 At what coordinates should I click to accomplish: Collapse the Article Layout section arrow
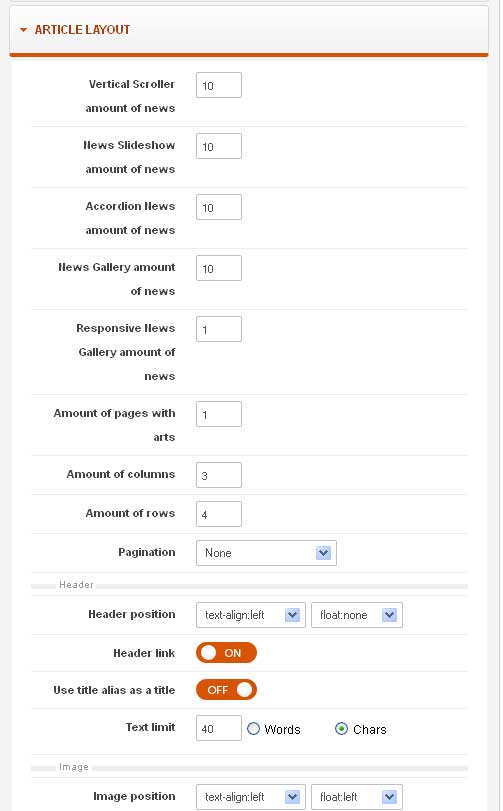click(x=23, y=30)
